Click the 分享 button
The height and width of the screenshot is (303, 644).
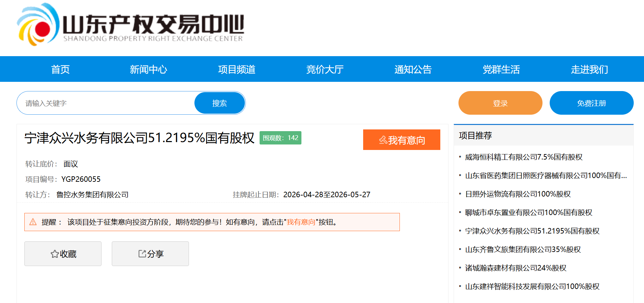pos(150,254)
